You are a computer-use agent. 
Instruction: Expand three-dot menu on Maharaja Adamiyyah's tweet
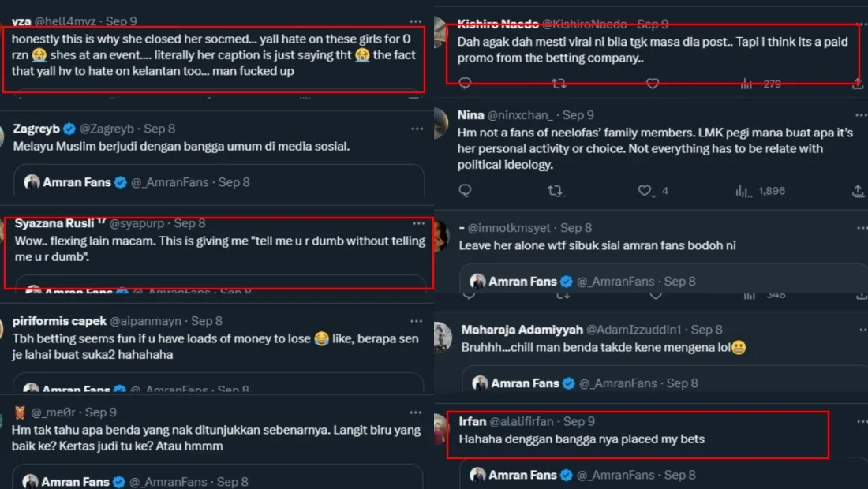pos(861,329)
